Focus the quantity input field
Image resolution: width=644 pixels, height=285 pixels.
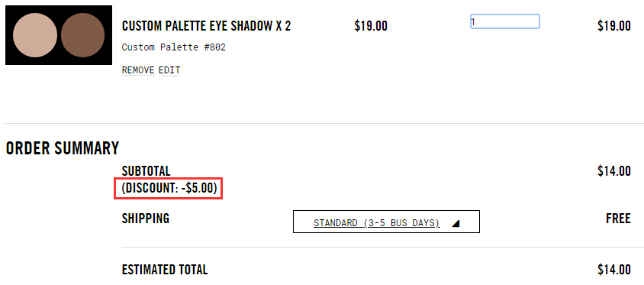tap(505, 21)
